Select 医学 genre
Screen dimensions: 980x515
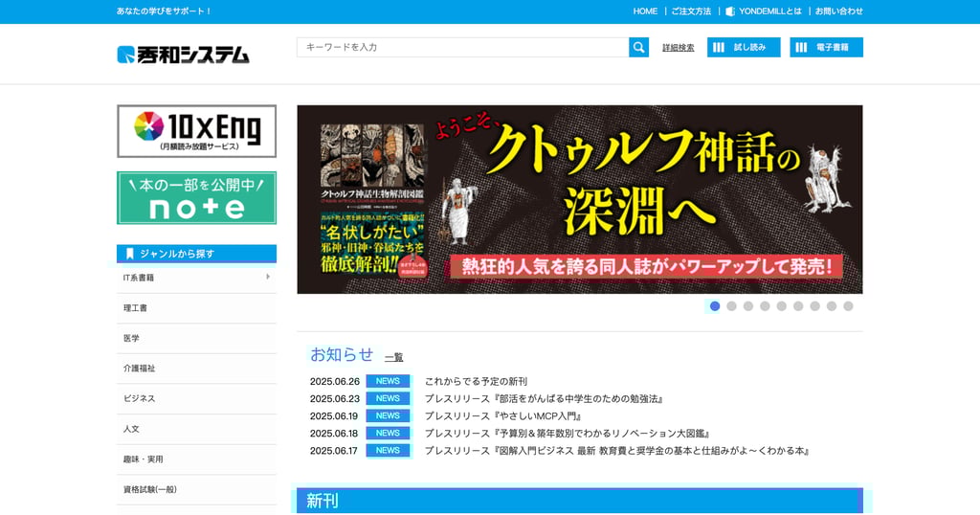tap(196, 338)
